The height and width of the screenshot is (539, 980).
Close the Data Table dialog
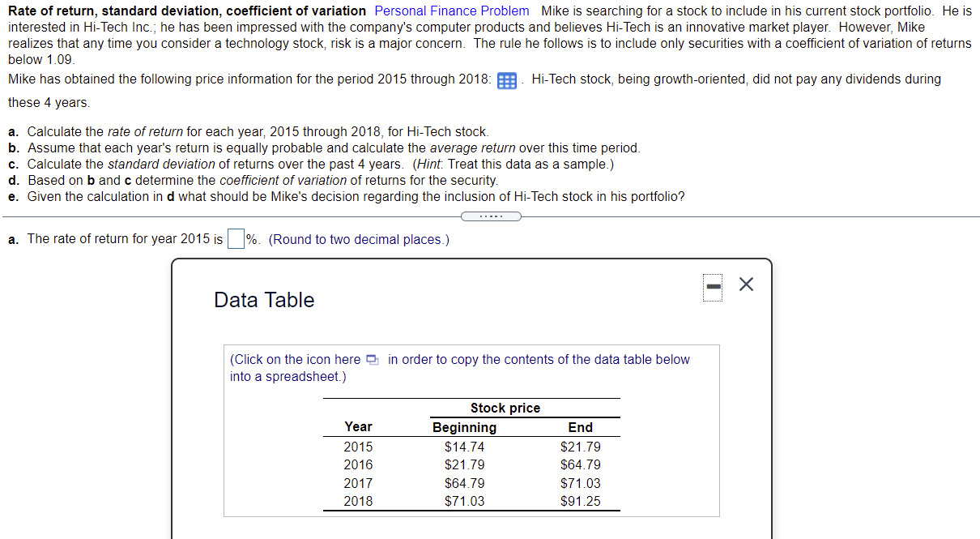point(745,284)
